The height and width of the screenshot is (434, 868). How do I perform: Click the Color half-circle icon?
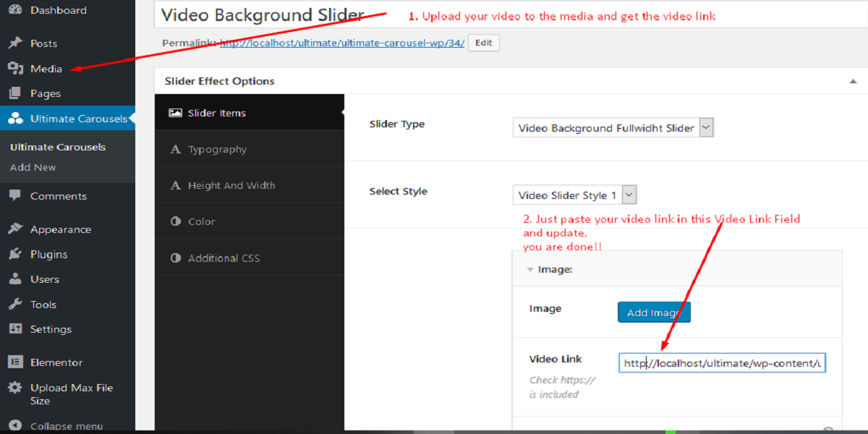click(x=175, y=221)
